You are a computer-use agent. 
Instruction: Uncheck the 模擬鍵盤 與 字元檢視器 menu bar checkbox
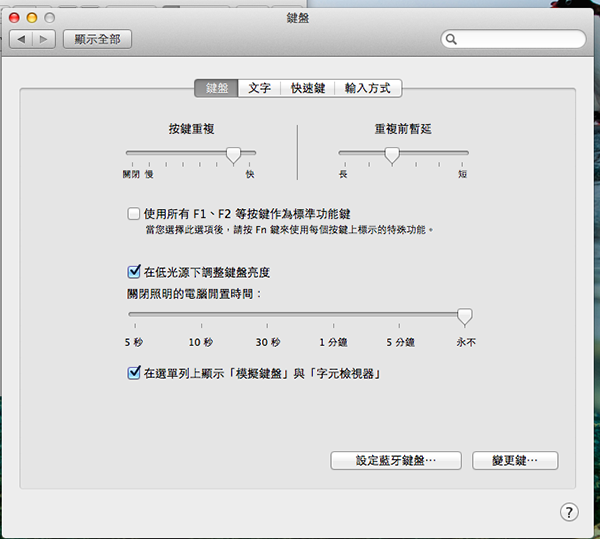(134, 373)
